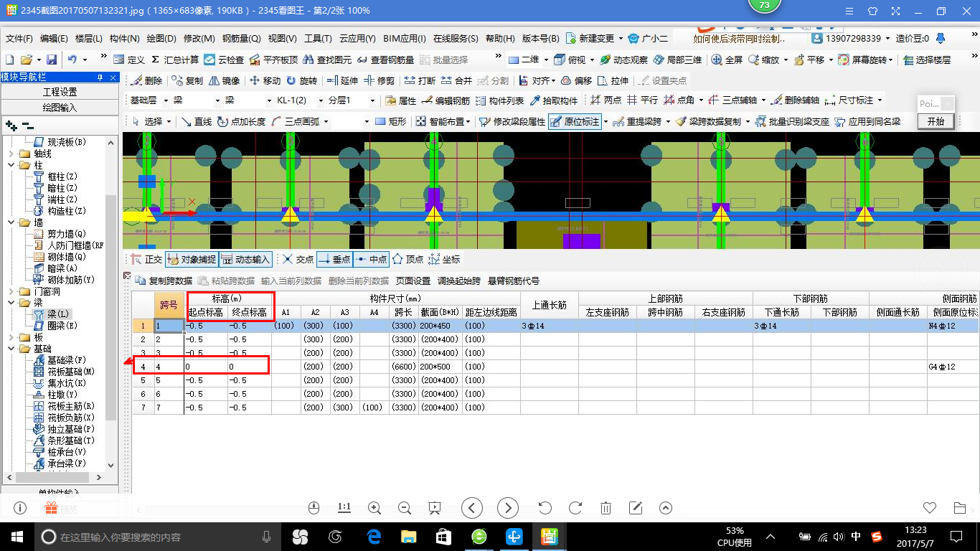The width and height of the screenshot is (980, 551).
Task: Collapse the 基础 tree node
Action: [11, 349]
